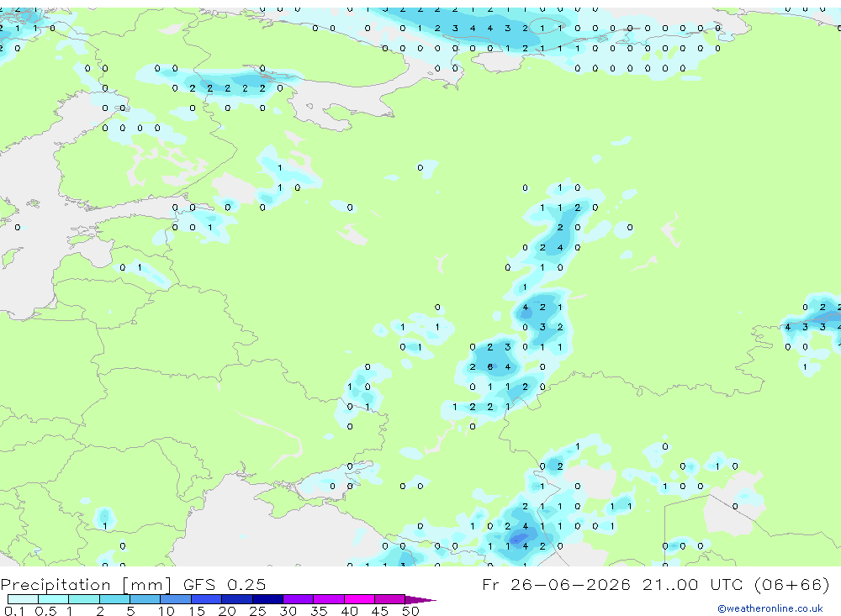Click the 1–2 mm legend color box

click(x=84, y=599)
